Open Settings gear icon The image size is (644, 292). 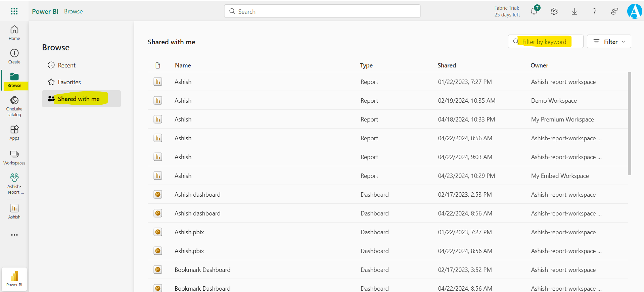(554, 11)
